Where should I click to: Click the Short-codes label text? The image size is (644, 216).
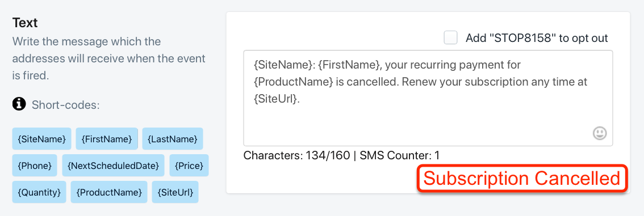coord(65,105)
